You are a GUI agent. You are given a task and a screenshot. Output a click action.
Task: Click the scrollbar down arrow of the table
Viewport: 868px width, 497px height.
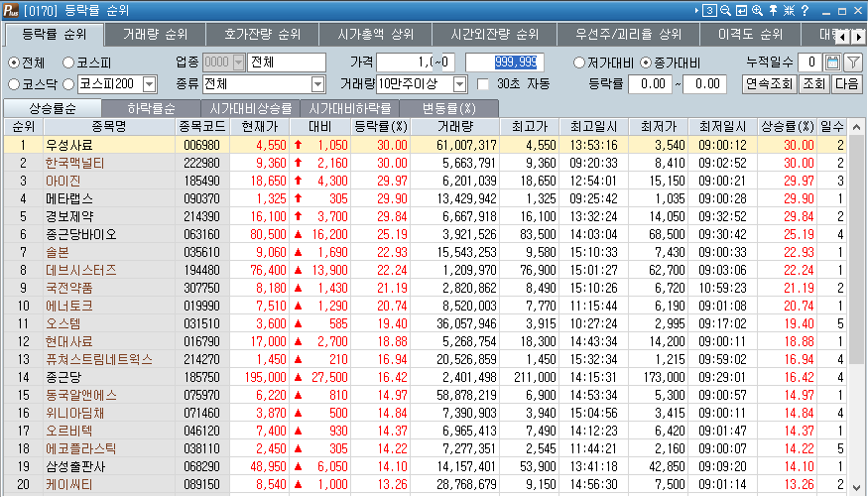point(856,488)
